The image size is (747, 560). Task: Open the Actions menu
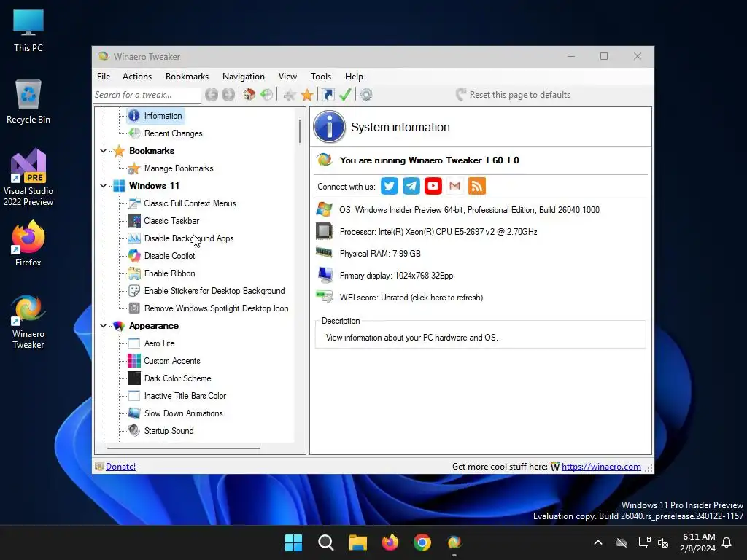[x=137, y=77]
